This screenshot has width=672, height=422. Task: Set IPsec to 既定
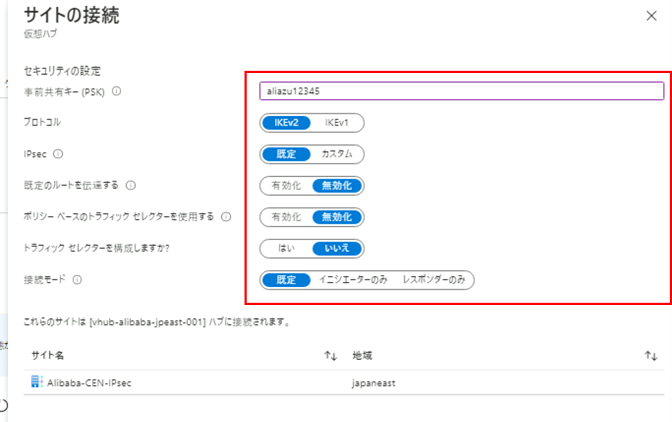tap(286, 154)
